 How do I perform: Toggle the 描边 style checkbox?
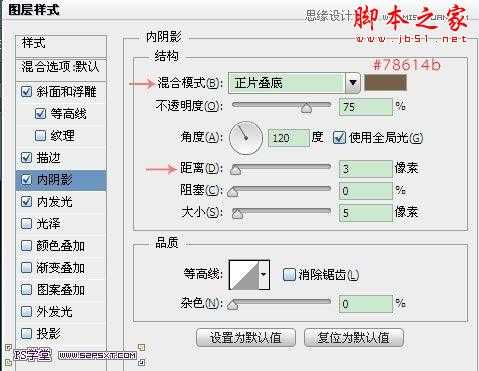(27, 157)
